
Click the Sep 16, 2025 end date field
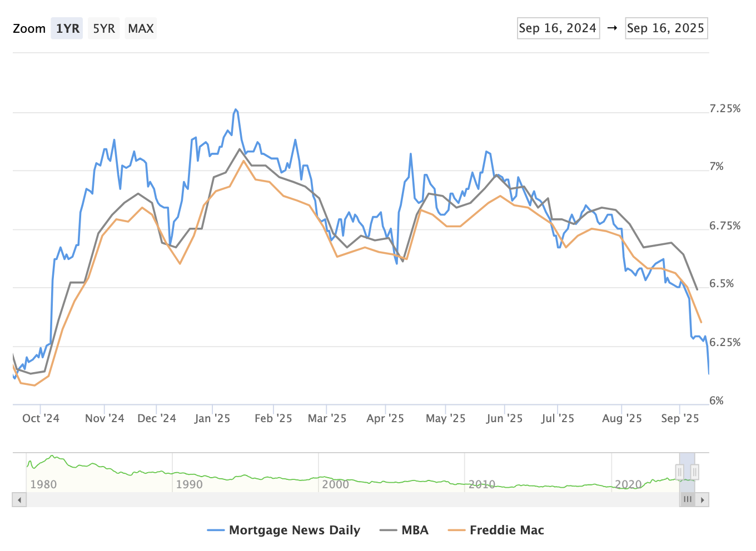coord(665,28)
